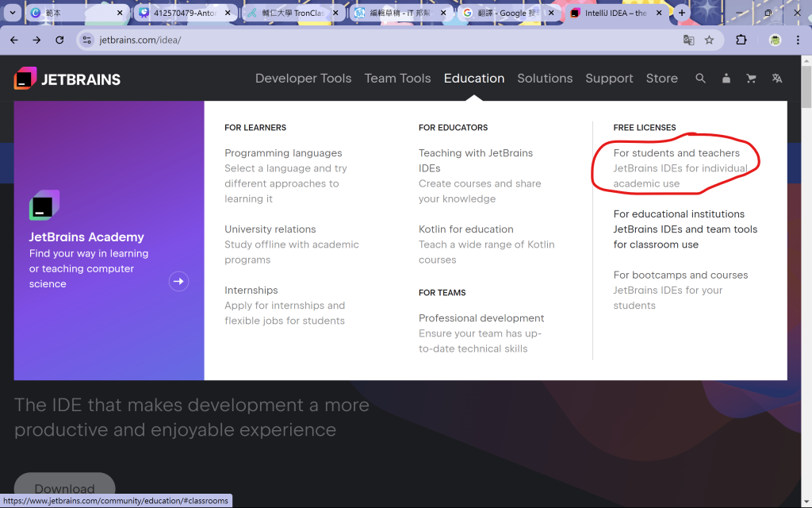Switch to the IT 邦幫忙 draft tab
812x508 pixels.
(400, 13)
